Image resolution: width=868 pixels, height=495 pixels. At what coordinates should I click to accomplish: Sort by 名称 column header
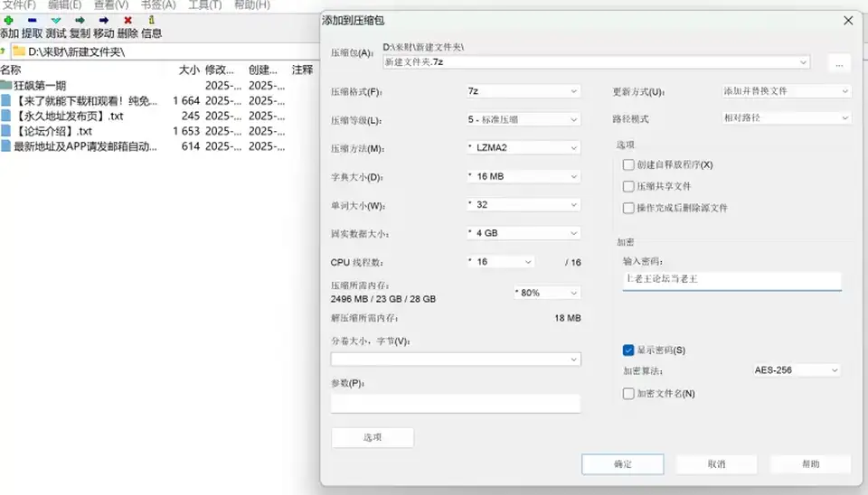[11, 70]
